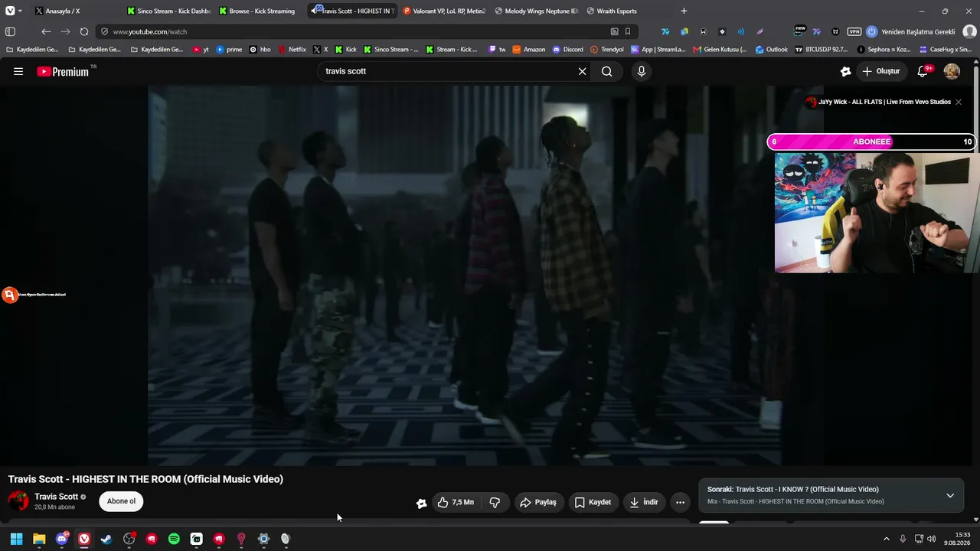Open the Travis Scott channel name link
Viewport: 980px width, 551px height.
[56, 497]
